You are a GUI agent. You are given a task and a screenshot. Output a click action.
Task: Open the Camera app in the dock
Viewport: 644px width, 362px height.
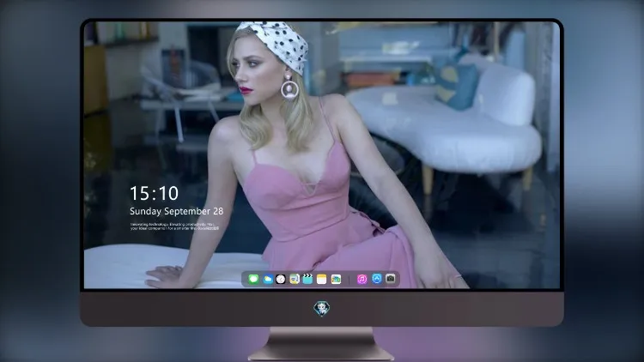pyautogui.click(x=390, y=279)
